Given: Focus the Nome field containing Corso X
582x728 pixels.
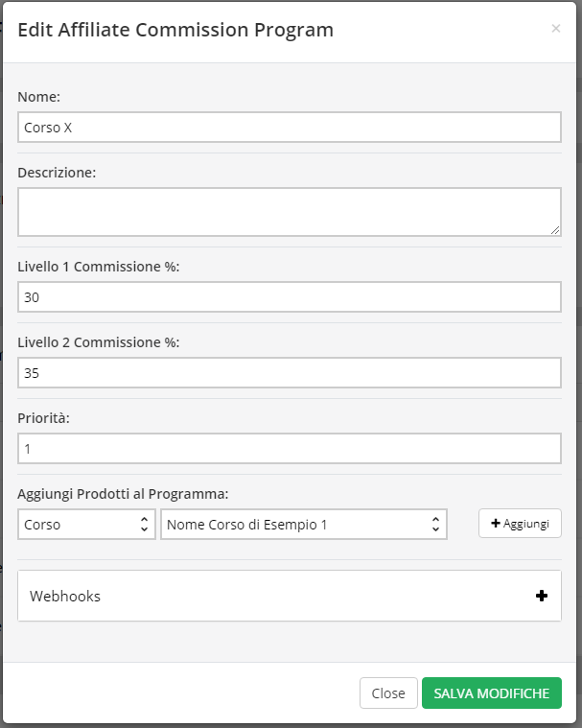Looking at the screenshot, I should click(x=290, y=128).
